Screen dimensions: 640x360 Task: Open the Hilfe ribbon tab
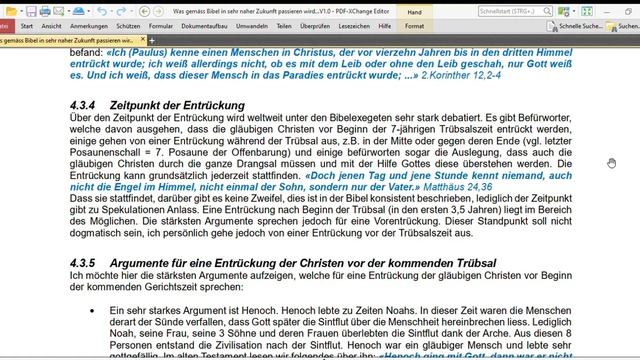(384, 26)
